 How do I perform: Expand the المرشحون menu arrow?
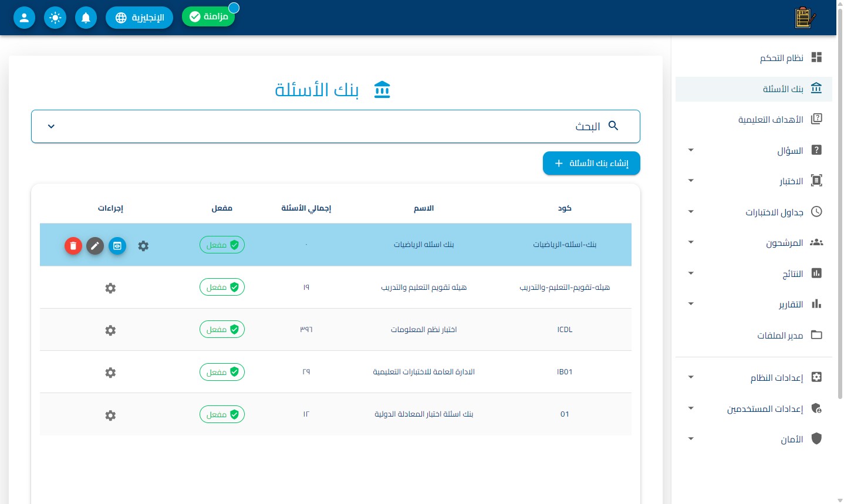[x=691, y=242]
